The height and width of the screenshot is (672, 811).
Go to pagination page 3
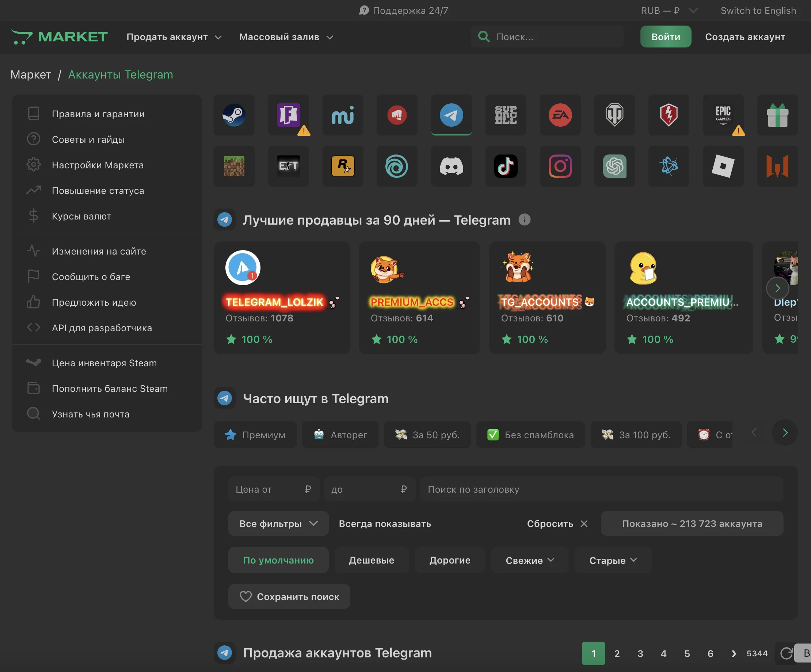click(640, 653)
